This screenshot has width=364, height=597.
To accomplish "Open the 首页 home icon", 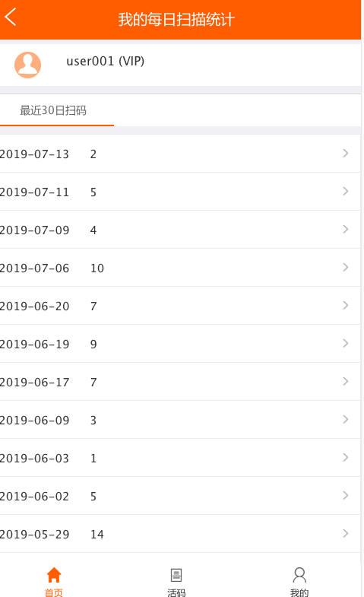I will coord(54,575).
